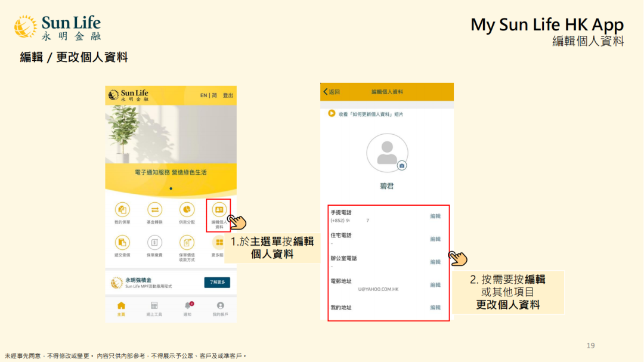Click camera icon on profile avatar
The height and width of the screenshot is (362, 644).
(x=402, y=166)
